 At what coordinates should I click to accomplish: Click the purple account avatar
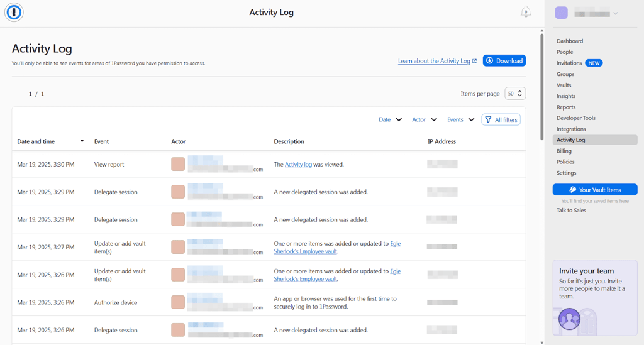coord(562,13)
